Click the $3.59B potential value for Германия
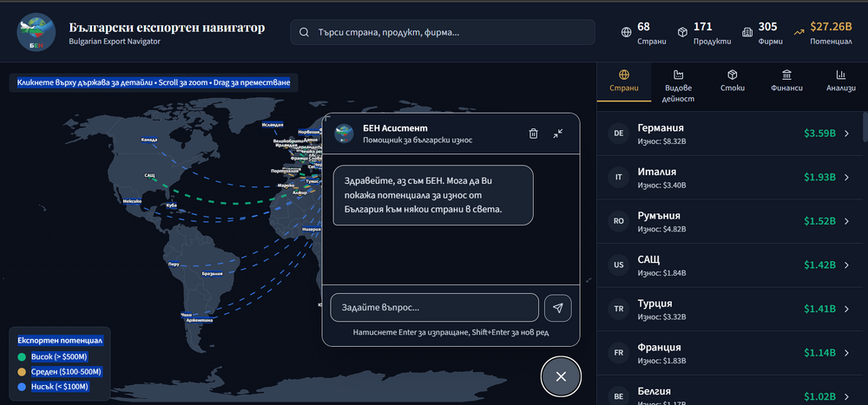The image size is (868, 405). pyautogui.click(x=820, y=134)
